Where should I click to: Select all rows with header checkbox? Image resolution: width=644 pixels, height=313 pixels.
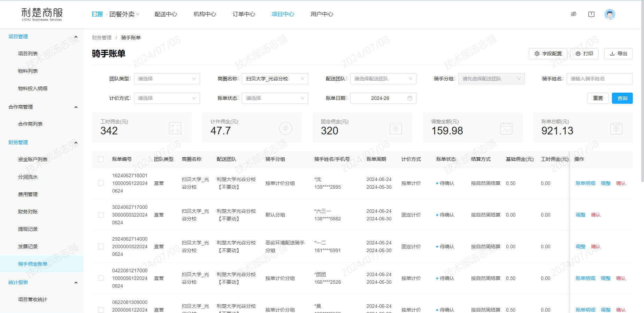click(101, 159)
